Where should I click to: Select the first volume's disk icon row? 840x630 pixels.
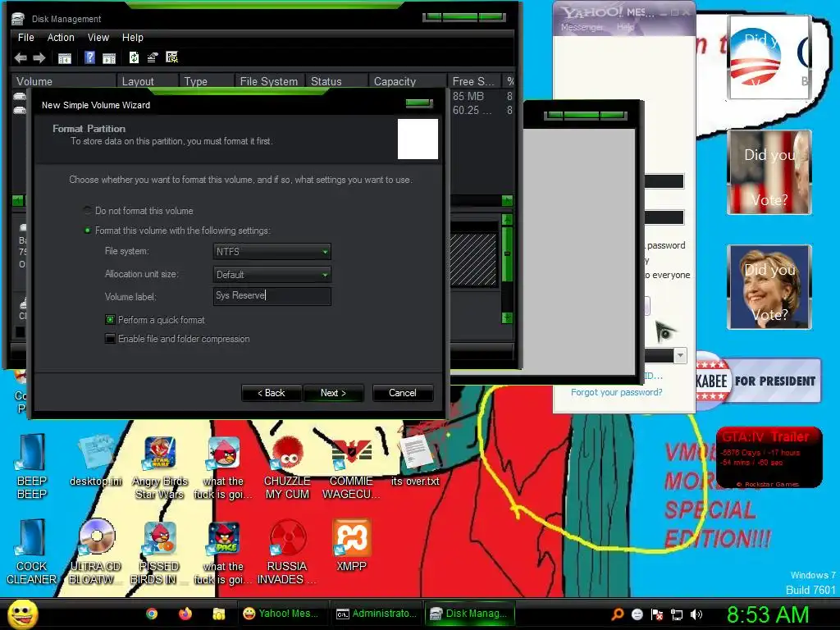click(20, 97)
